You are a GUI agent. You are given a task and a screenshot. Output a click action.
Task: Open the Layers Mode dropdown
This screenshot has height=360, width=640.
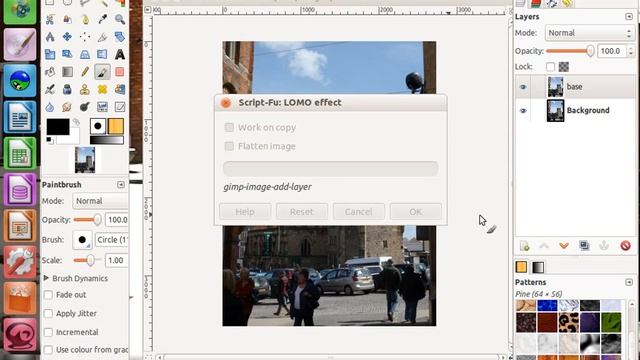[x=590, y=33]
